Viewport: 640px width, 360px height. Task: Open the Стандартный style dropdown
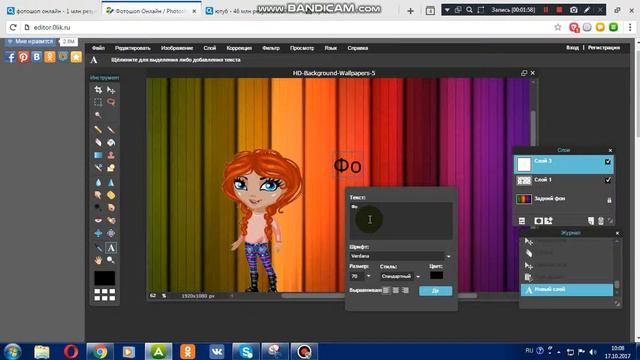(x=418, y=276)
